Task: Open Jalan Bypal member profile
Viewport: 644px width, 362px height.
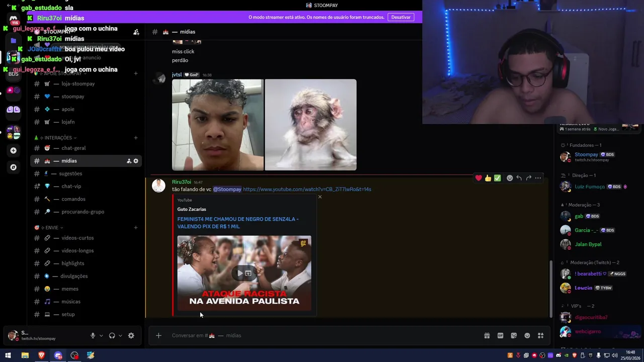Action: [598, 244]
